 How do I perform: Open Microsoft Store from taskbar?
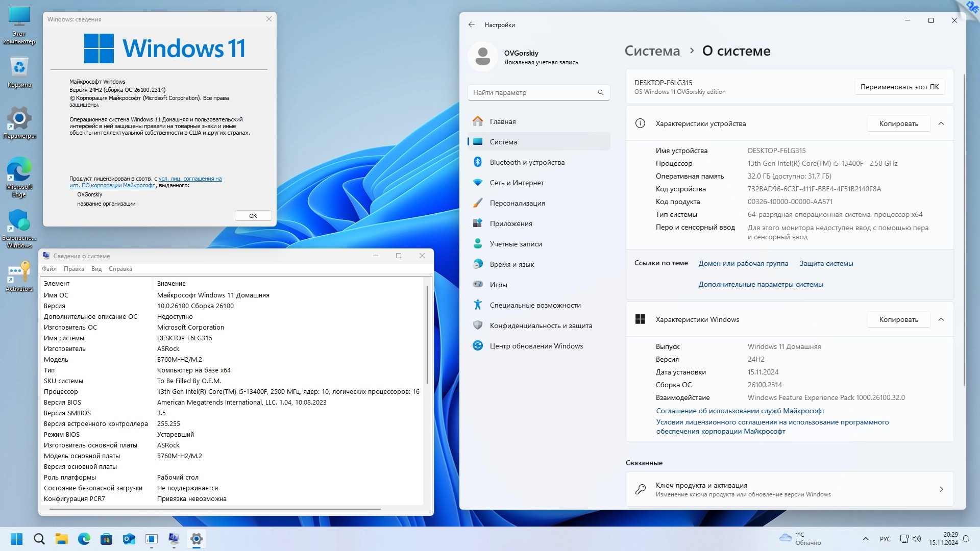tap(107, 539)
